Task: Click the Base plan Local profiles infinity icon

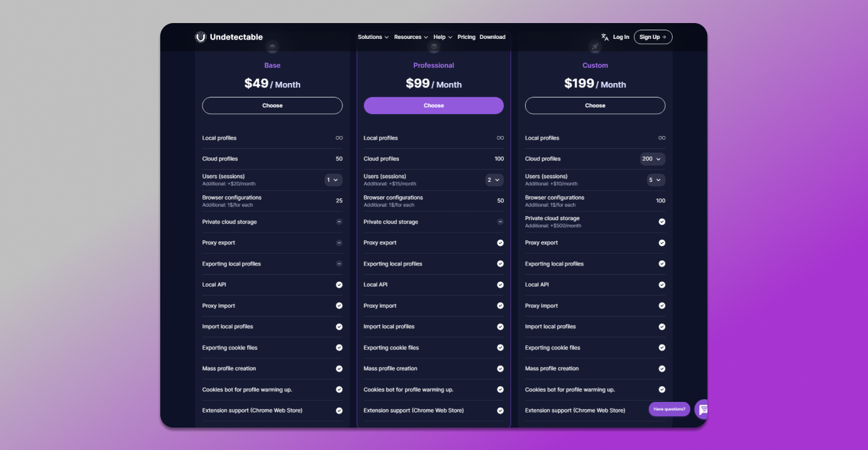Action: tap(339, 138)
